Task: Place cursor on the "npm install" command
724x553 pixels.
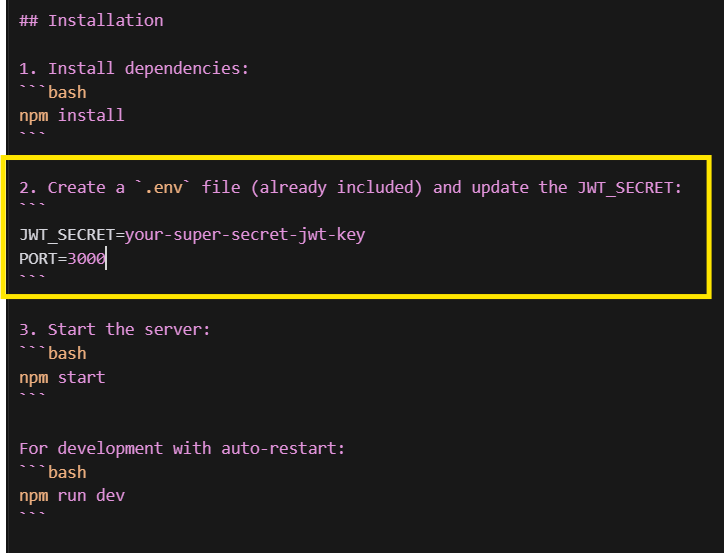Action: [x=72, y=115]
